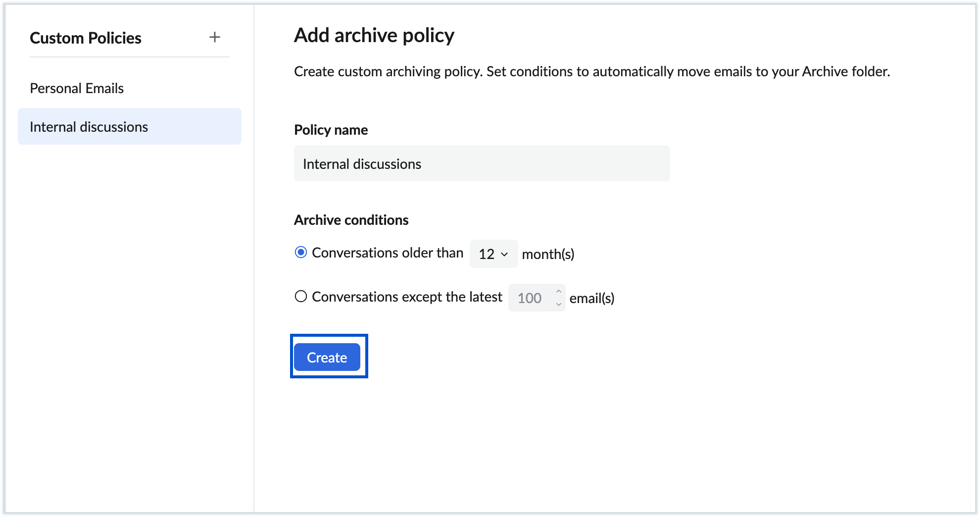Click the Archive conditions label
The height and width of the screenshot is (517, 980).
click(x=351, y=220)
